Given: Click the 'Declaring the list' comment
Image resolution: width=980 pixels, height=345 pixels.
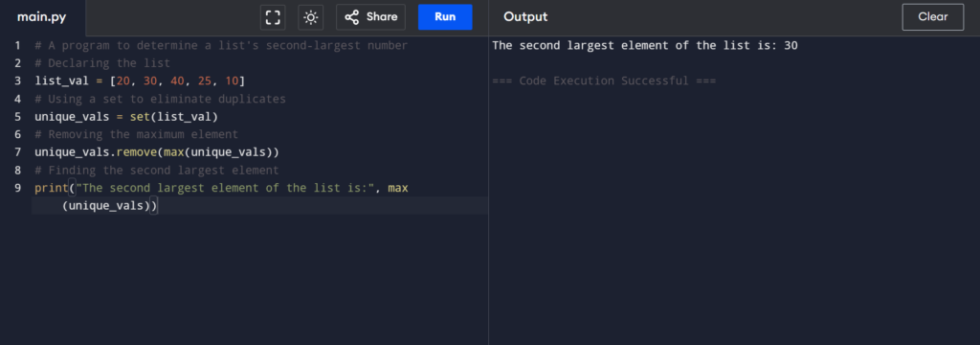Looking at the screenshot, I should tap(102, 63).
